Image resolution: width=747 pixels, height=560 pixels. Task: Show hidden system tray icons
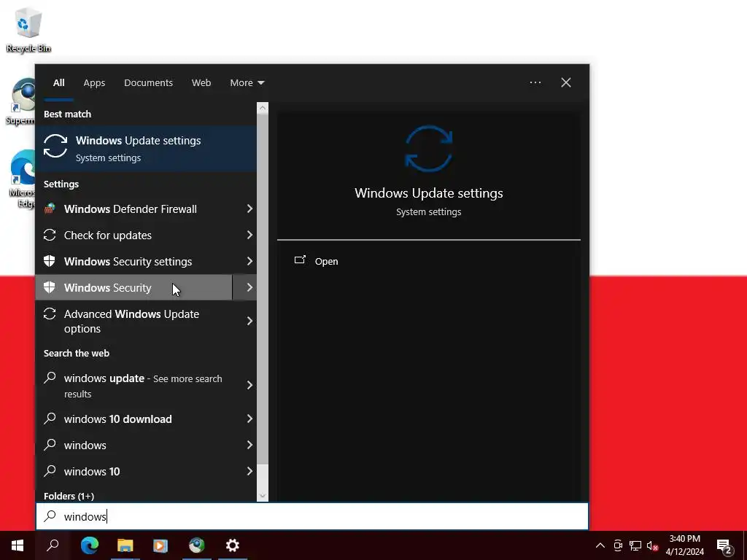600,545
